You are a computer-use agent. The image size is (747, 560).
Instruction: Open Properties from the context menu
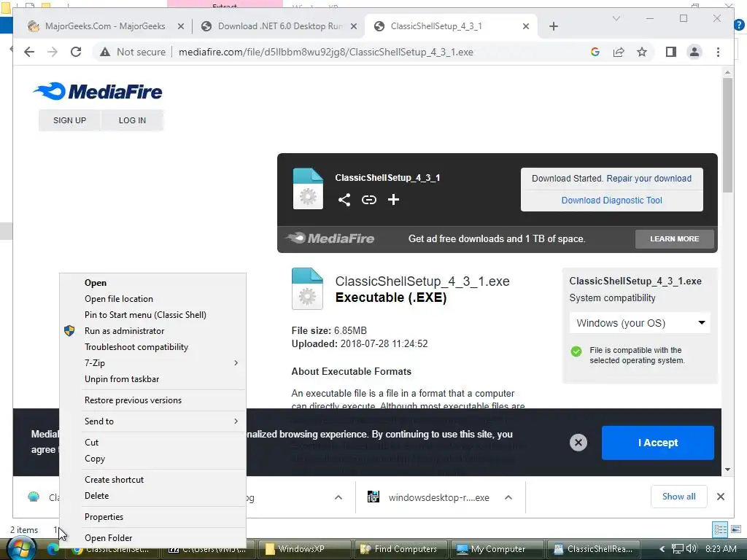coord(152,517)
